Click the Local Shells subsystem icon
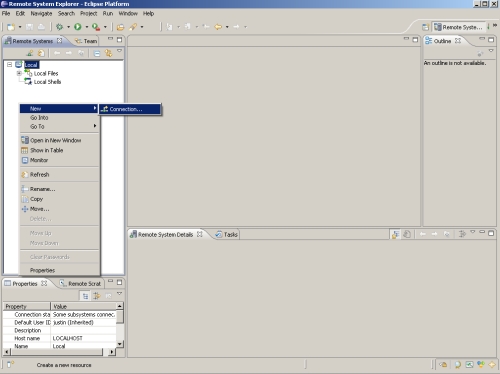 pyautogui.click(x=28, y=81)
